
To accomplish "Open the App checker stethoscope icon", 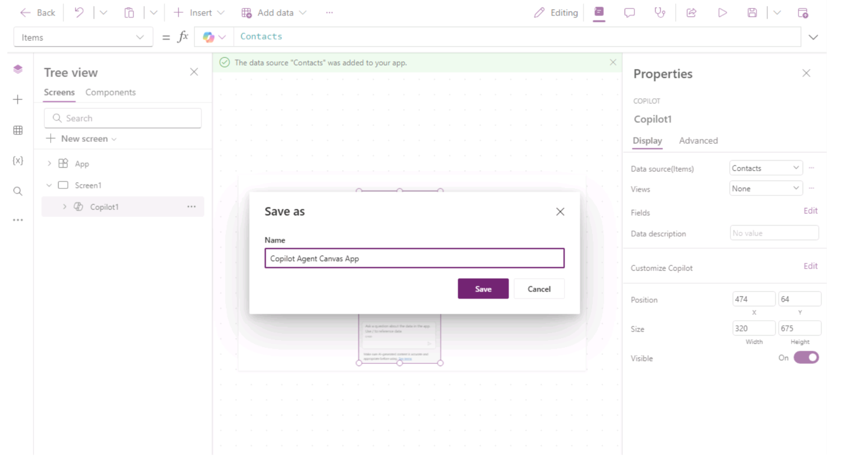I will (659, 12).
